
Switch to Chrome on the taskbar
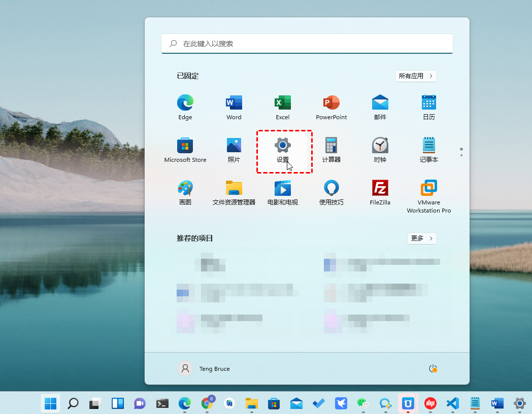point(207,403)
